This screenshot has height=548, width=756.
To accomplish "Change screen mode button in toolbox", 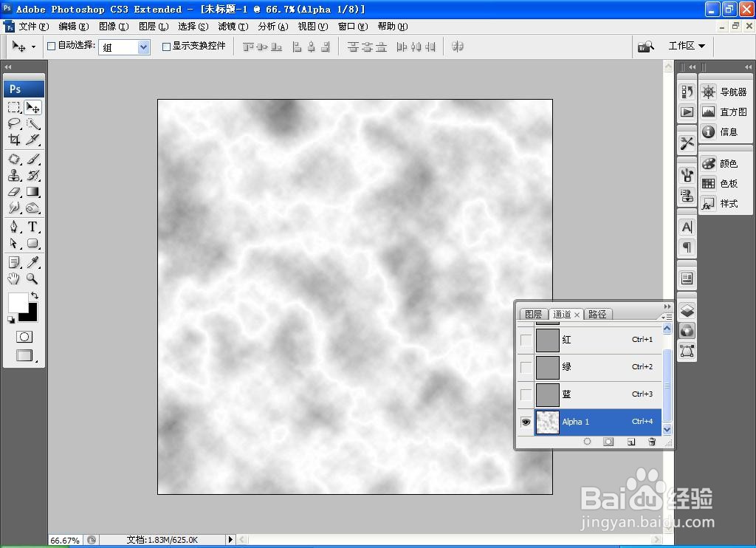I will pyautogui.click(x=25, y=355).
